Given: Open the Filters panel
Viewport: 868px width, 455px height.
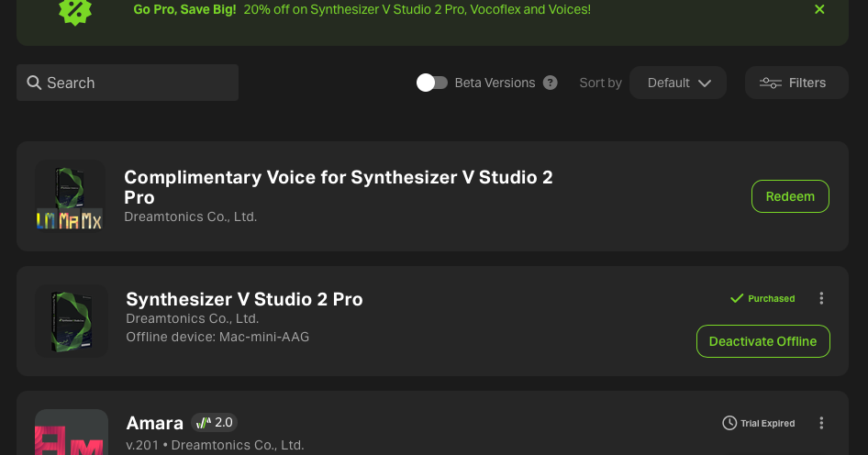Looking at the screenshot, I should click(796, 83).
